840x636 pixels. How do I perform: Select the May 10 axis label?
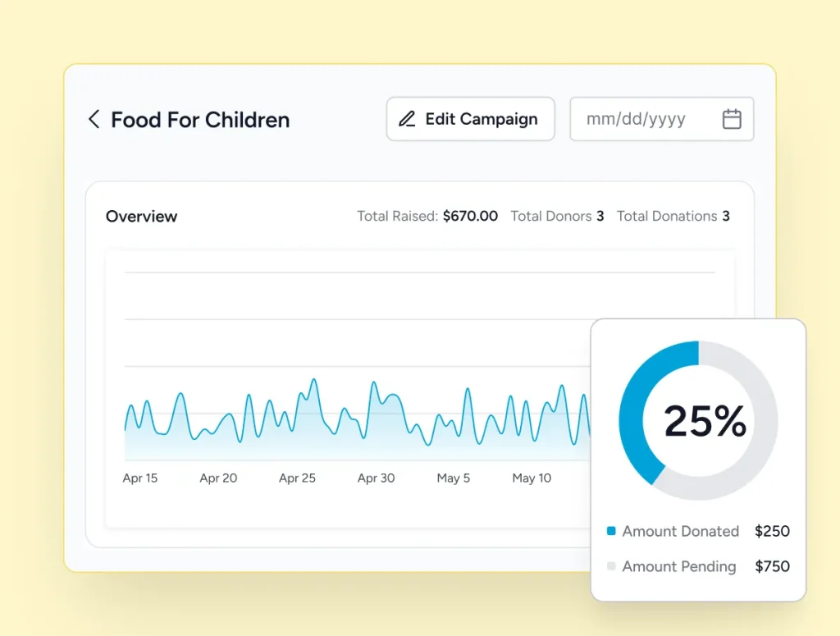pos(532,478)
